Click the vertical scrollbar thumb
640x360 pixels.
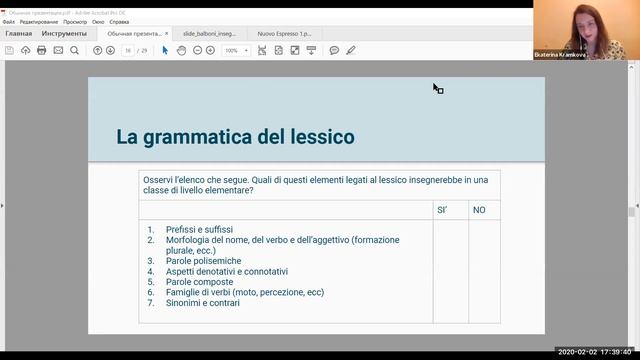[x=631, y=211]
